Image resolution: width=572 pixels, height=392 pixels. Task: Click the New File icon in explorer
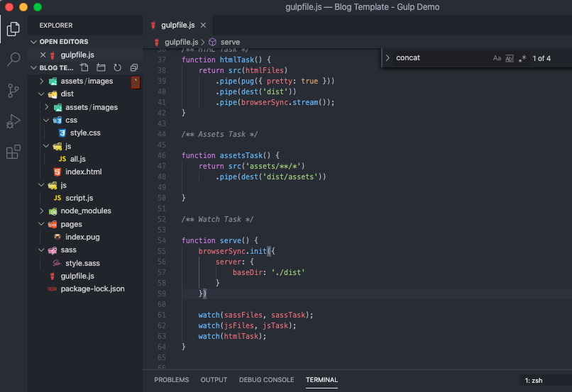(84, 68)
